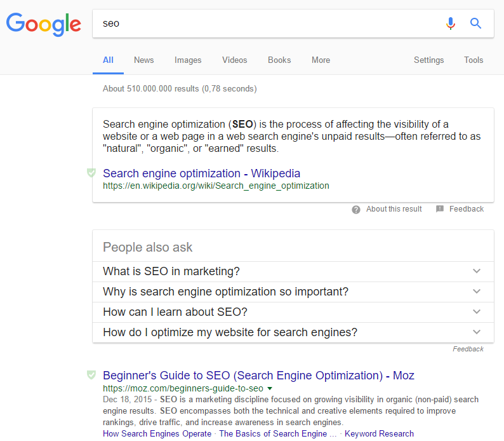Click the en.wikipedia.org URL under snippet
This screenshot has width=504, height=441.
[x=216, y=186]
